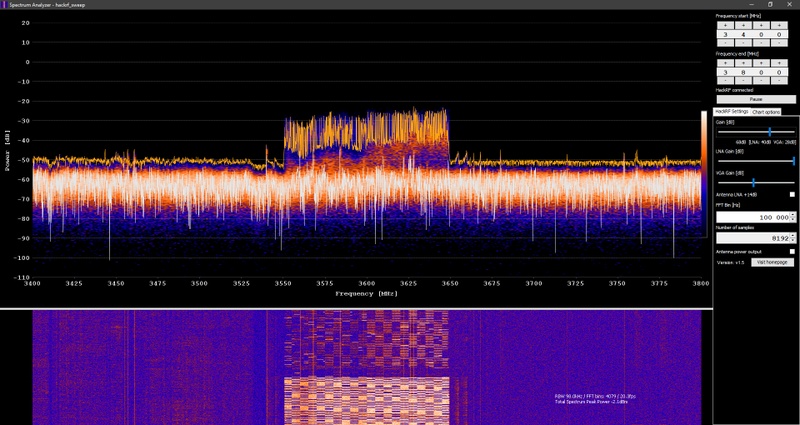
Task: Click the vertical color scale bar
Action: 704,174
